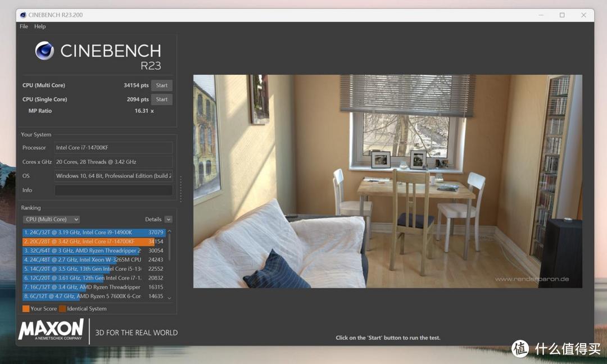The width and height of the screenshot is (607, 364).
Task: Click the Processor field showing Intel Core i7-14700KF
Action: [114, 148]
